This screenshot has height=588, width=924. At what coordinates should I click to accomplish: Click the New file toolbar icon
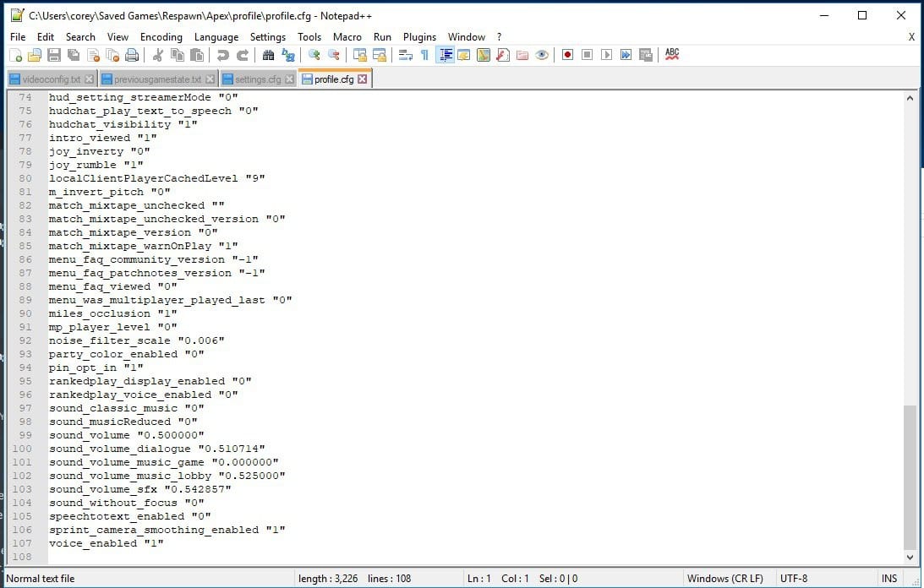click(x=15, y=55)
